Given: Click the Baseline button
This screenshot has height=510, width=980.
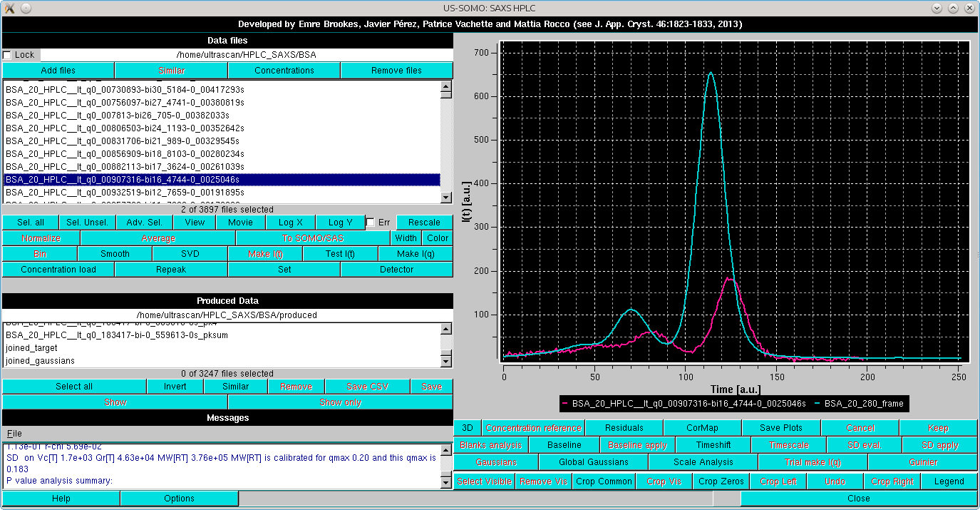Looking at the screenshot, I should point(565,445).
